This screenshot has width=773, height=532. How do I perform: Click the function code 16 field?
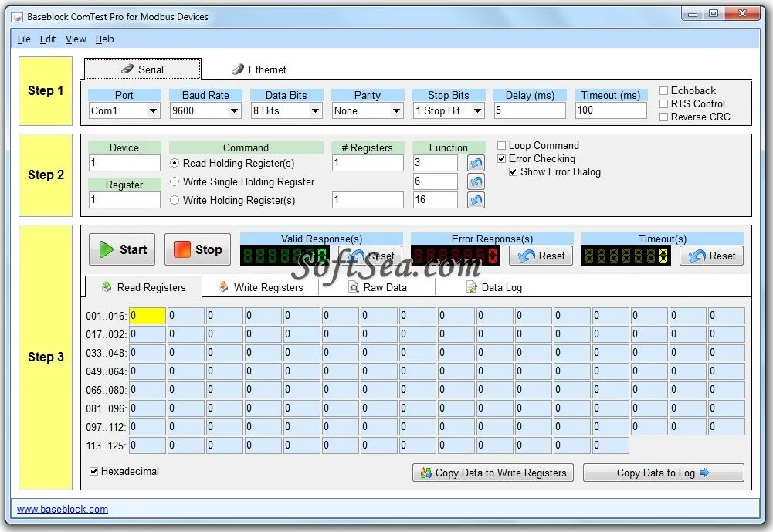point(436,200)
